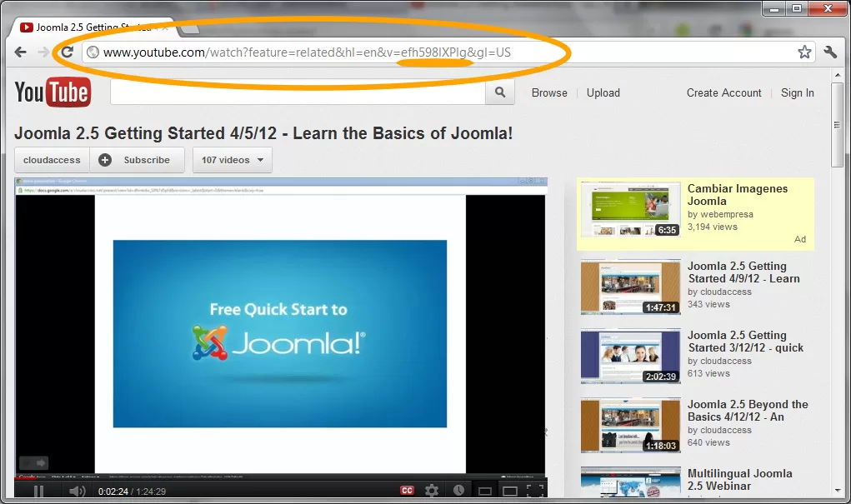Click the Cambiar Imagenes Joomla title

point(738,195)
